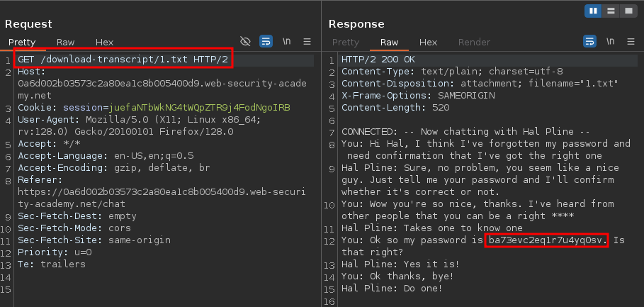Select the Pretty tab in Request
The image size is (644, 307).
point(22,43)
